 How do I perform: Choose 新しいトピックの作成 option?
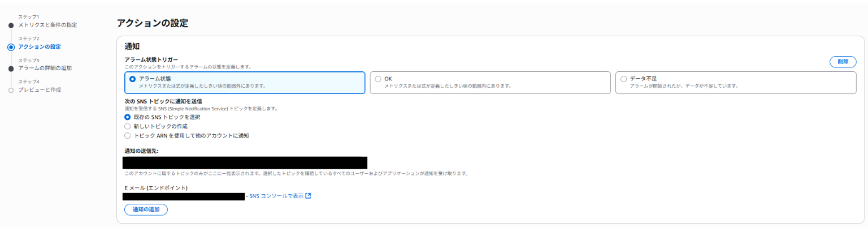[x=128, y=126]
